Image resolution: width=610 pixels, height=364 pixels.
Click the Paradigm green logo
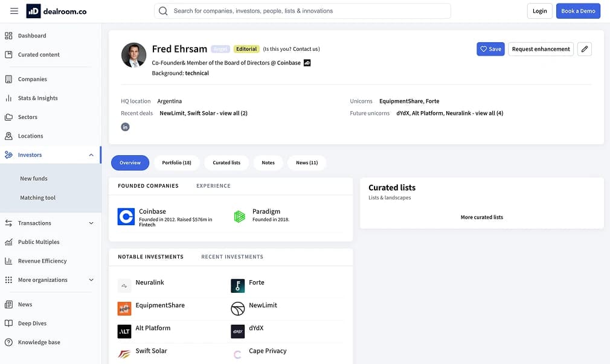(240, 217)
